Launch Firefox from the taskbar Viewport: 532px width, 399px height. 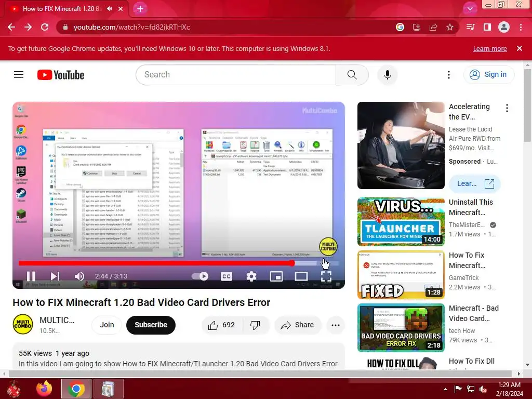click(x=44, y=389)
